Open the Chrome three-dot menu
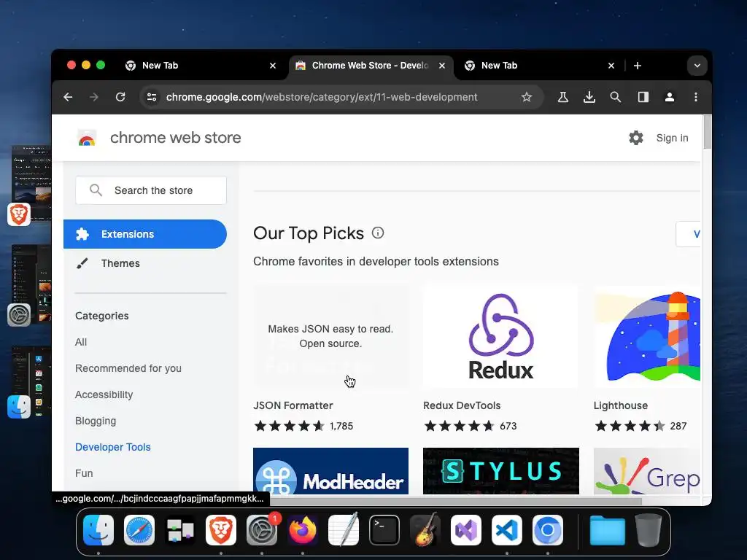The height and width of the screenshot is (560, 747). point(696,97)
